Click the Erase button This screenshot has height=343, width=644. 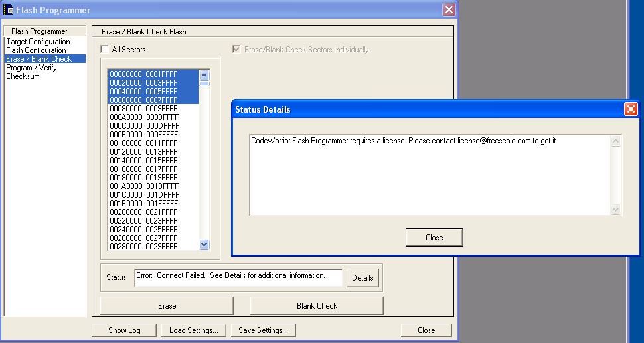click(x=167, y=306)
